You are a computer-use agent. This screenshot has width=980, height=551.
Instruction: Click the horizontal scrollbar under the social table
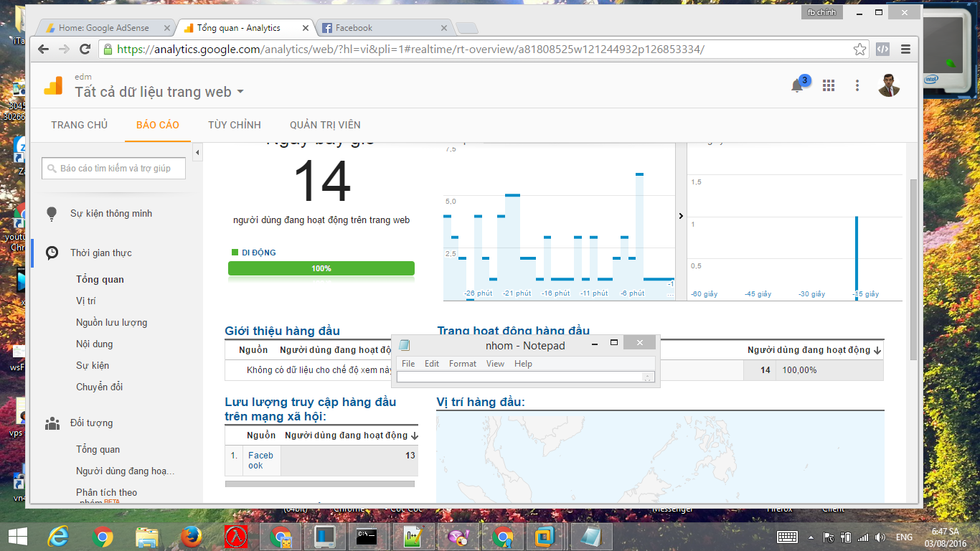point(320,484)
